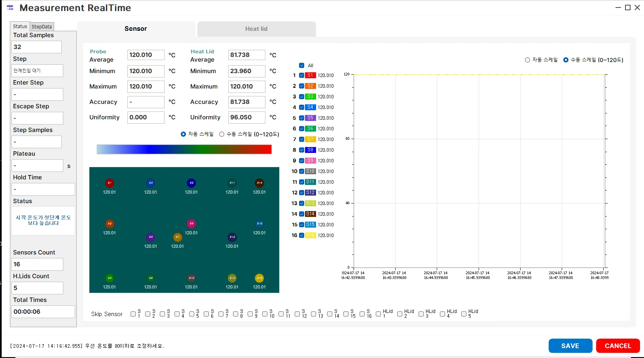Image resolution: width=644 pixels, height=358 pixels.
Task: Click the Heat Lid Accuracy field showing 81.738
Action: tap(246, 102)
